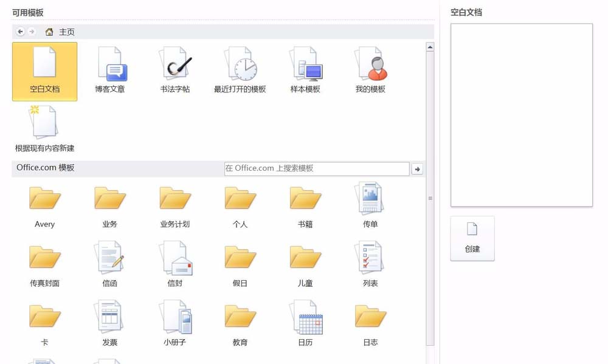Screen dimensions: 608x364
Task: Open 我的模板 my templates
Action: (x=370, y=70)
